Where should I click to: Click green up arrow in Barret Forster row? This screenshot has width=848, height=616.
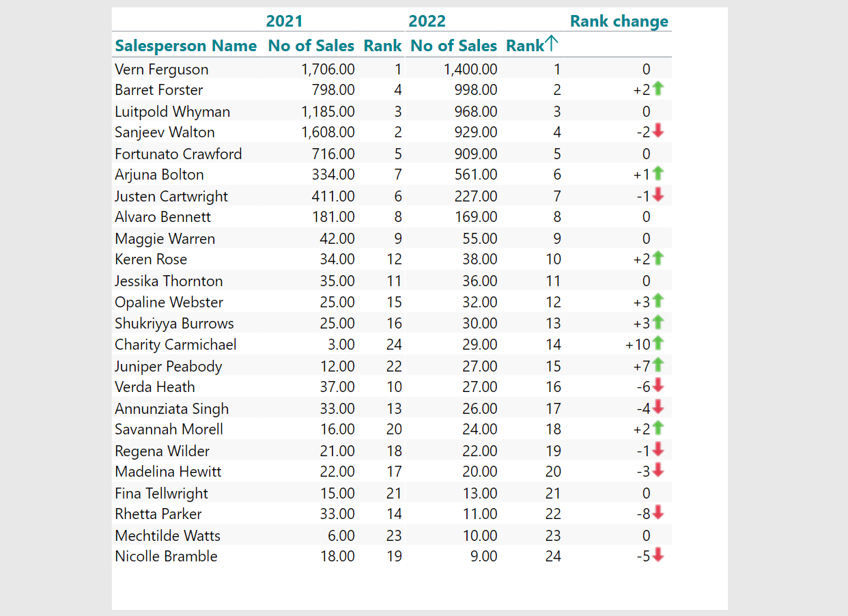(658, 89)
